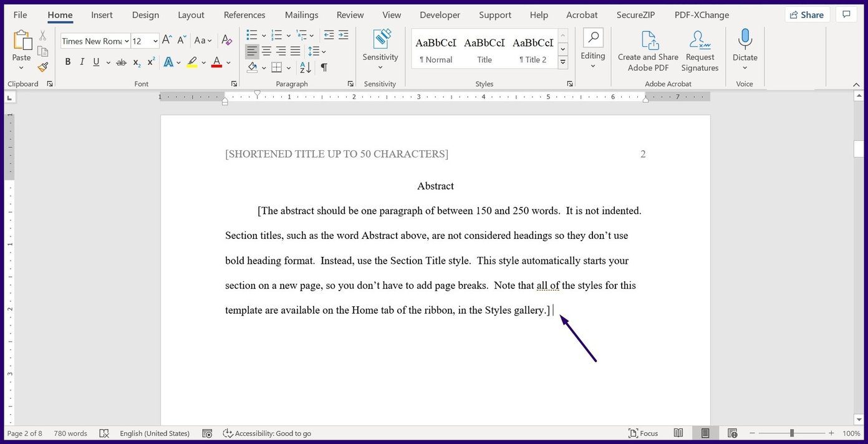This screenshot has width=868, height=444.
Task: Clear all formatting with the eraser icon
Action: coord(227,41)
